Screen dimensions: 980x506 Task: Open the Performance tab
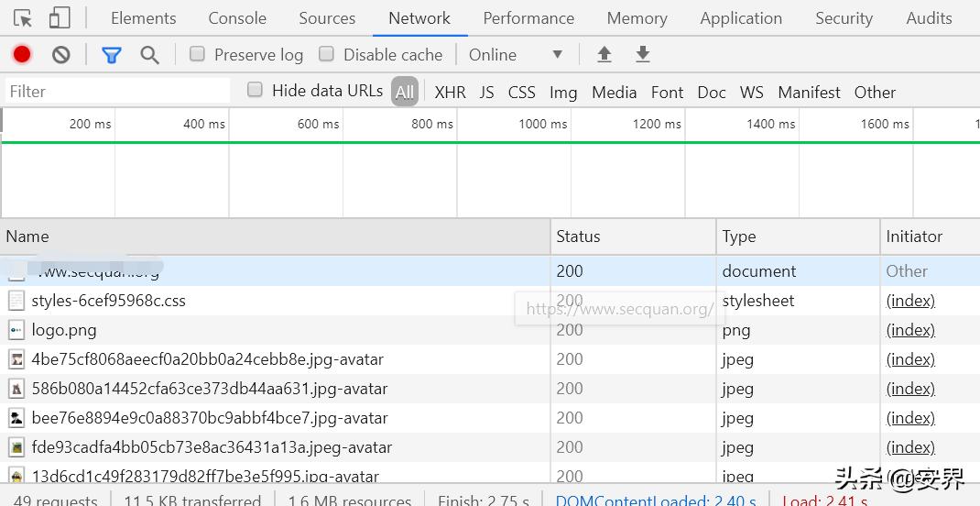[528, 18]
